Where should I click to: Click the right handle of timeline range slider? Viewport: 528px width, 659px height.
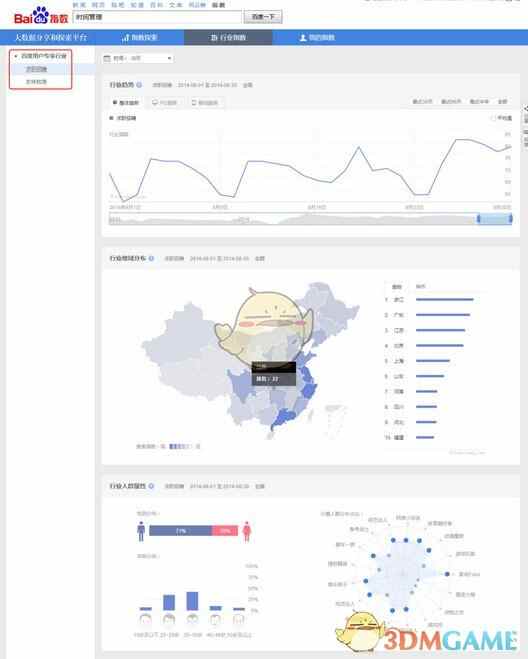[x=510, y=219]
